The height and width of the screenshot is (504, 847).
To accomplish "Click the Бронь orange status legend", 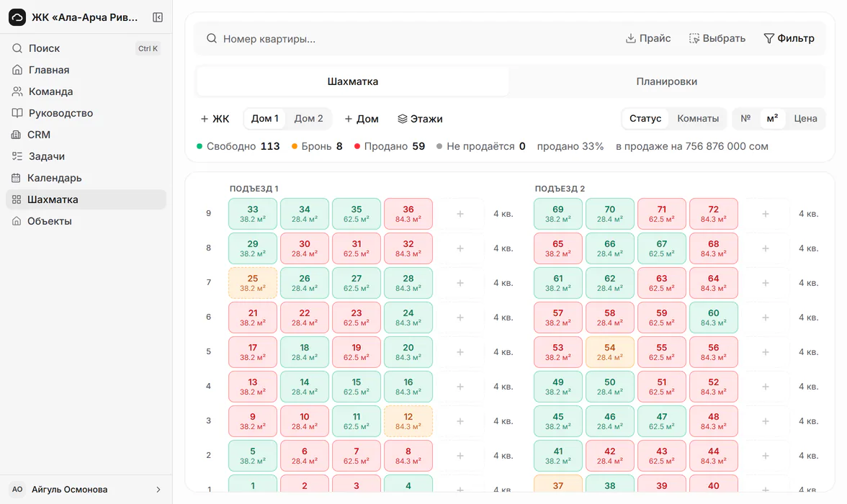I will click(317, 146).
